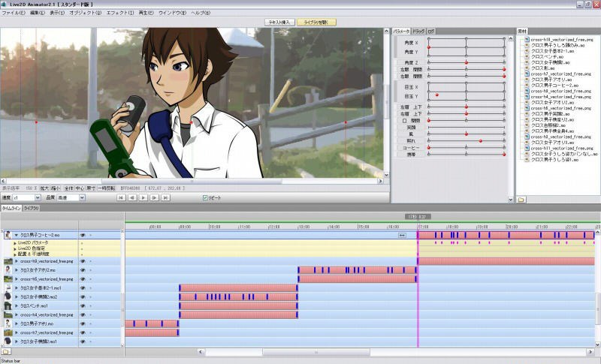The height and width of the screenshot is (364, 601).
Task: Click the 口 開閉 parameter slider
Action: click(466, 121)
